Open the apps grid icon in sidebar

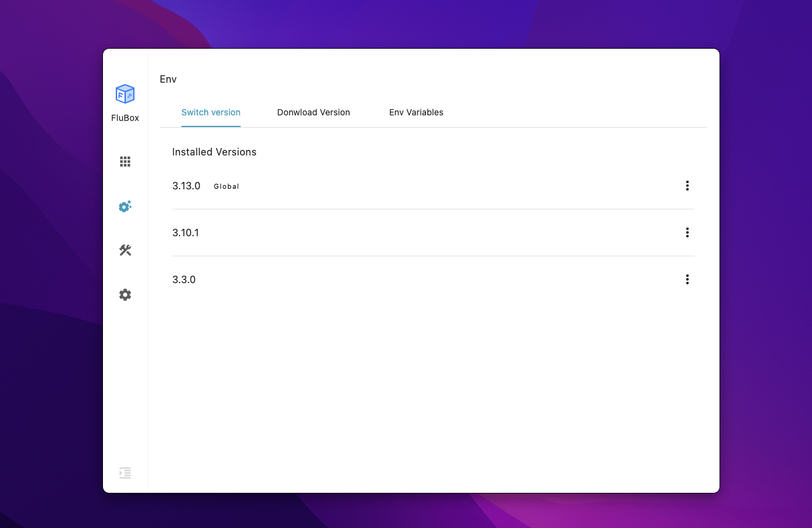tap(125, 161)
